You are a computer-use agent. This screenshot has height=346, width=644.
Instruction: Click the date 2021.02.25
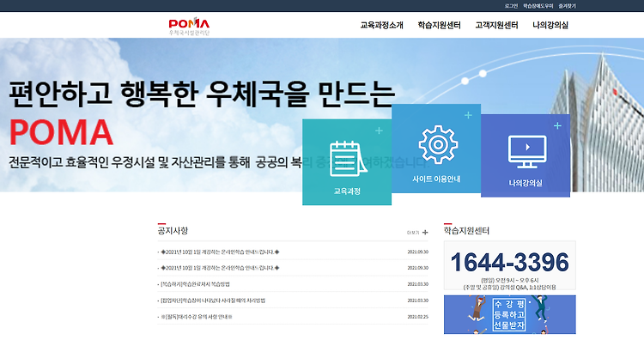417,317
